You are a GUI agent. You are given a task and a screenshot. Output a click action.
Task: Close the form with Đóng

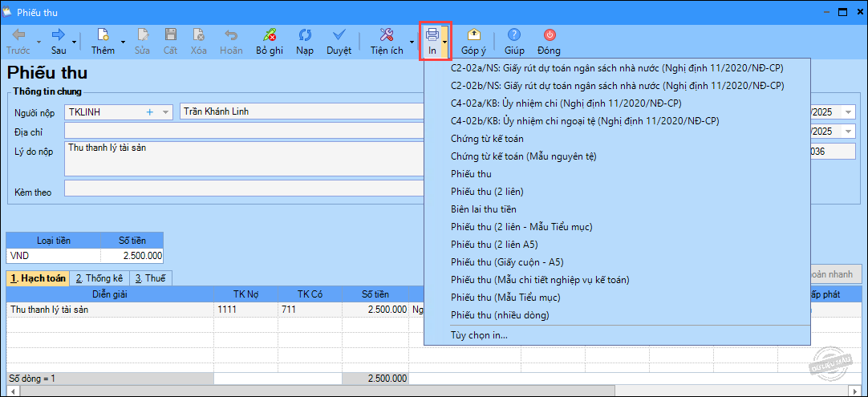tap(550, 42)
